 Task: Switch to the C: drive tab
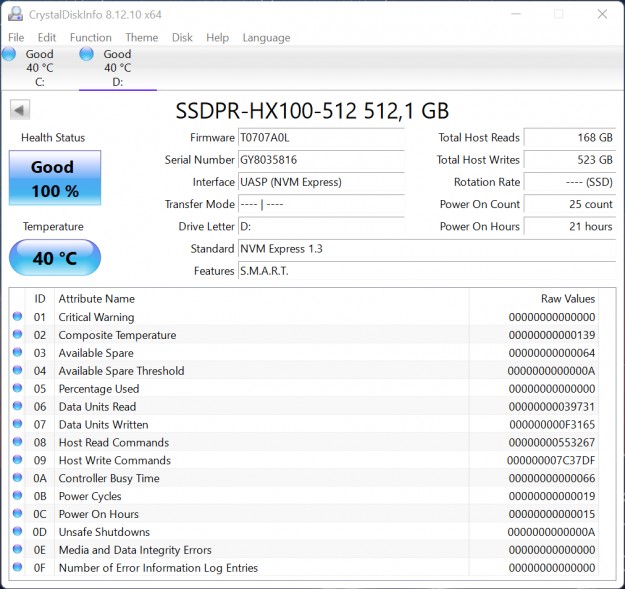[39, 68]
